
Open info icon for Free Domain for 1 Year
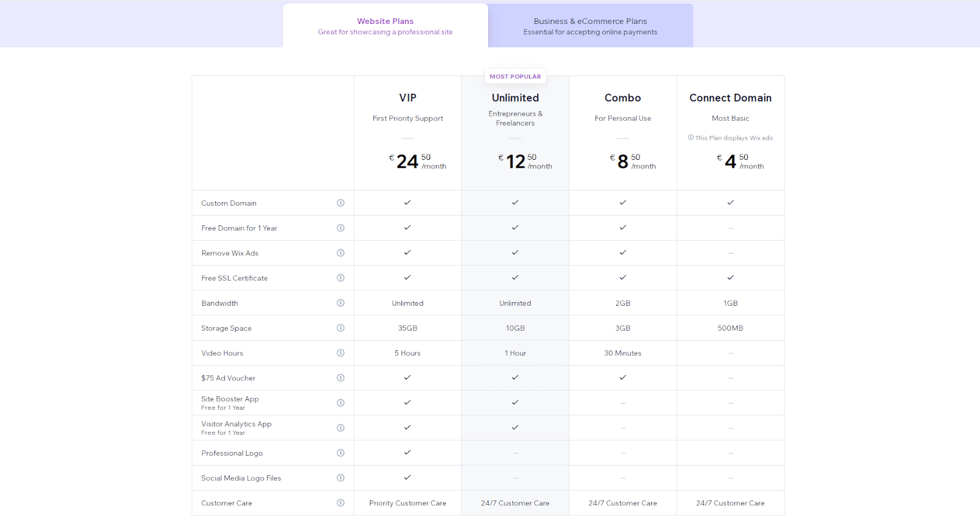341,228
